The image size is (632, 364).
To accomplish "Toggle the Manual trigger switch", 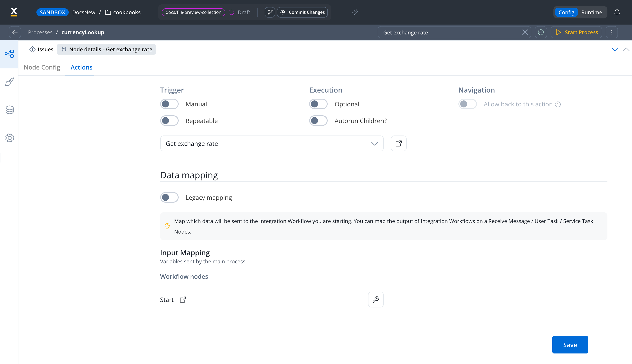I will coord(169,104).
